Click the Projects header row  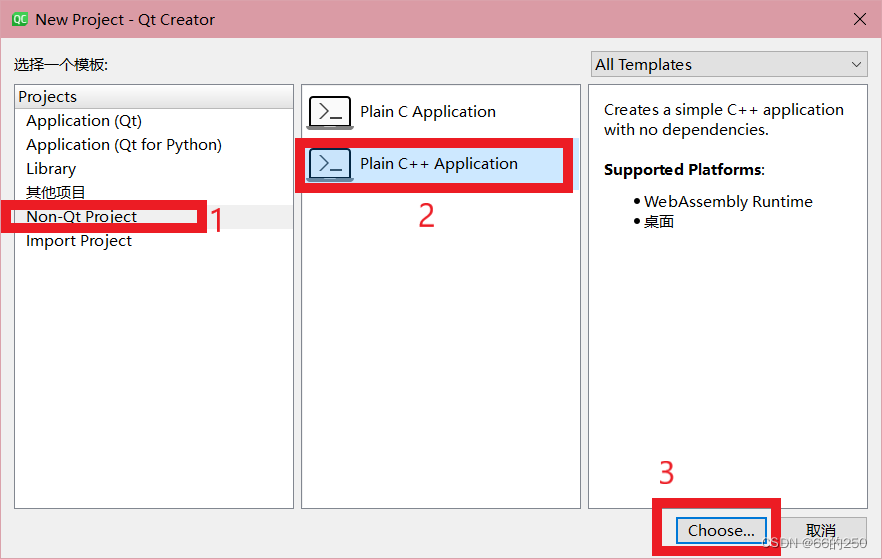(x=154, y=97)
